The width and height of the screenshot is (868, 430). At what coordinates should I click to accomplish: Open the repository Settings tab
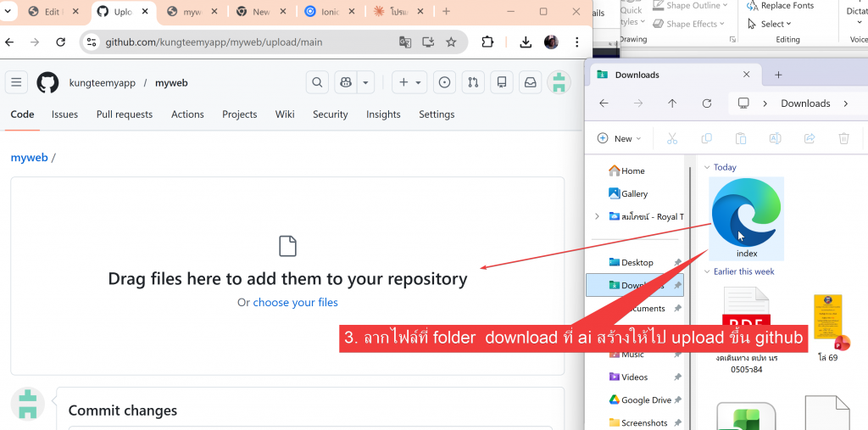pyautogui.click(x=437, y=114)
